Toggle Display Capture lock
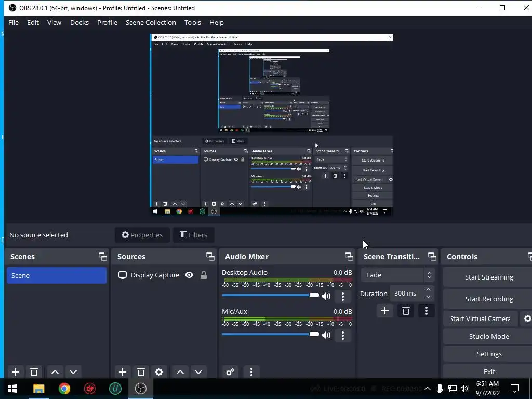Screen dimensions: 532x399 pos(204,275)
